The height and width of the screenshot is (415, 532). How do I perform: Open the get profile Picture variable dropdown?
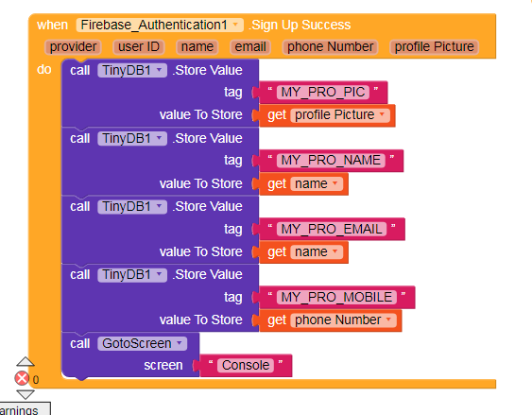pyautogui.click(x=340, y=115)
